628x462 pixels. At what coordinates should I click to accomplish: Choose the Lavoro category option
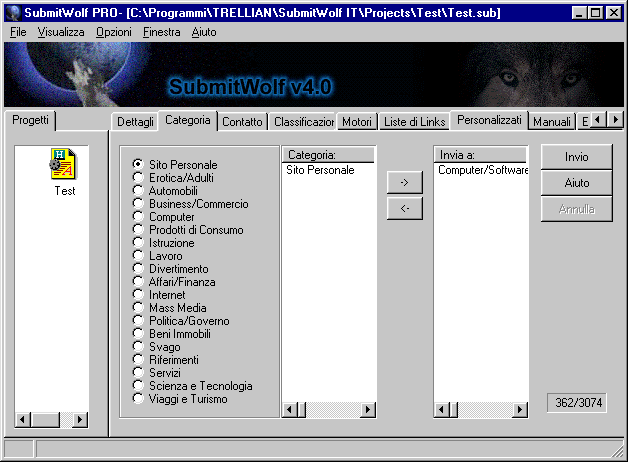coord(138,255)
